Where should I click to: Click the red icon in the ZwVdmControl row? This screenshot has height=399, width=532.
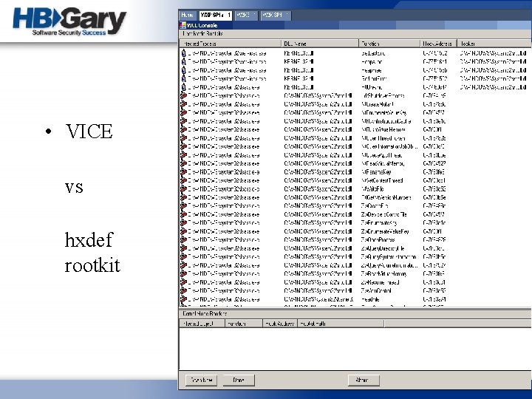point(183,291)
